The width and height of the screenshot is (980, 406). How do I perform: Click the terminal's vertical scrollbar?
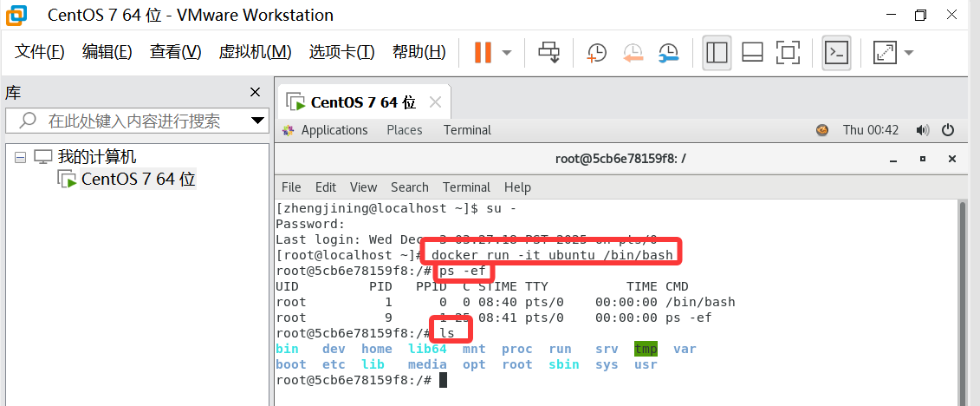[960, 295]
